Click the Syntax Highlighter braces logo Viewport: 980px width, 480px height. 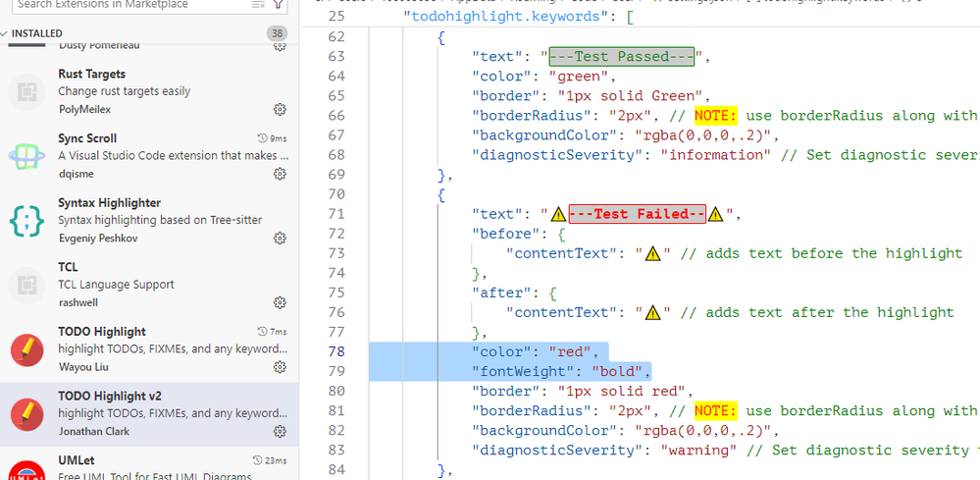click(x=26, y=221)
